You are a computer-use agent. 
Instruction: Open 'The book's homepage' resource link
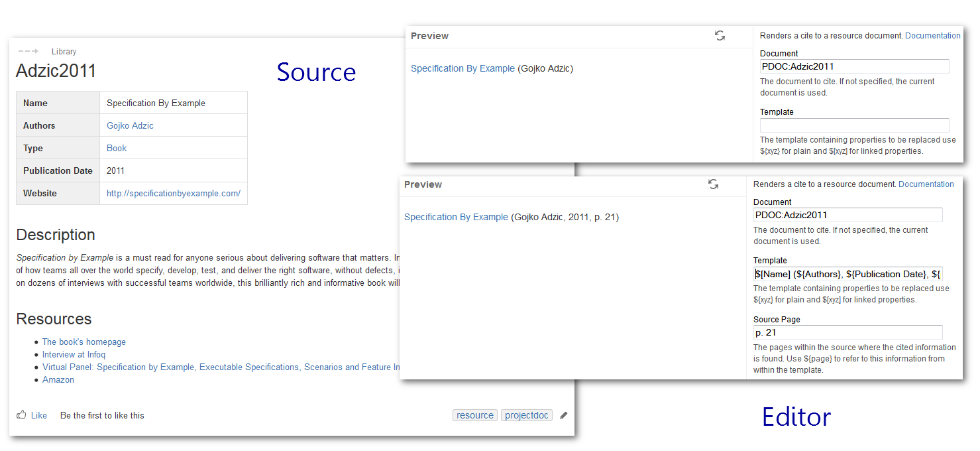pyautogui.click(x=84, y=342)
